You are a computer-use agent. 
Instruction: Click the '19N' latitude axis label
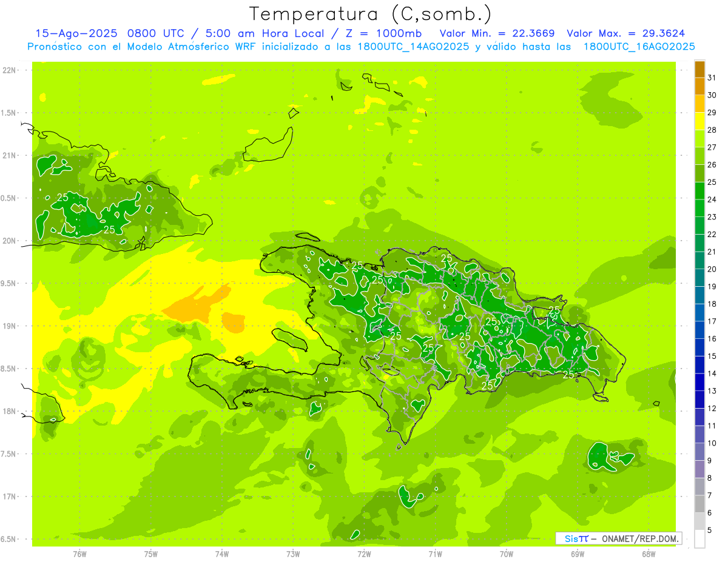coord(10,326)
